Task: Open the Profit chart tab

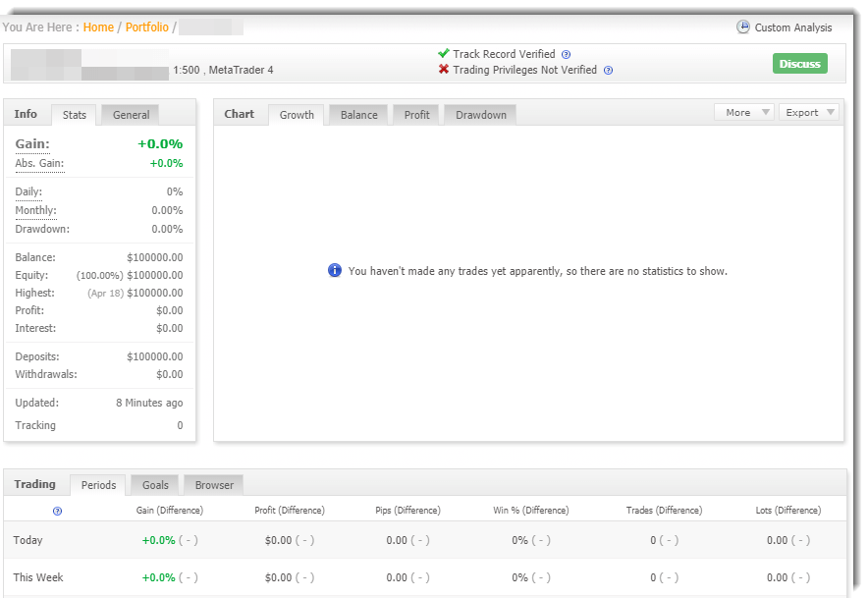Action: point(416,115)
